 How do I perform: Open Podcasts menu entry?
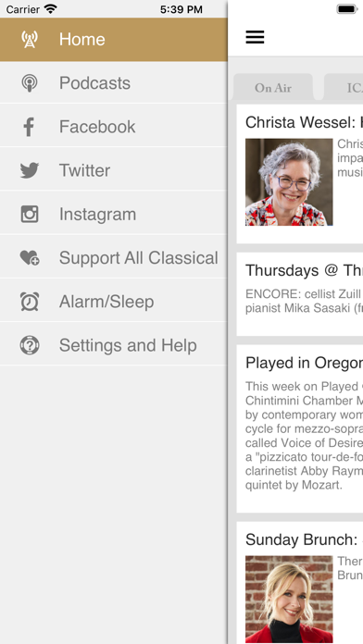click(114, 83)
